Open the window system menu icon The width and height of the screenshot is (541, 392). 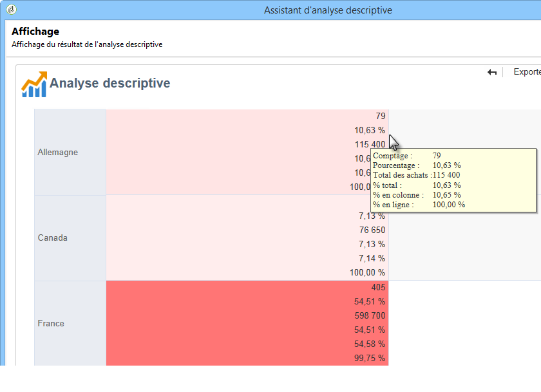11,10
